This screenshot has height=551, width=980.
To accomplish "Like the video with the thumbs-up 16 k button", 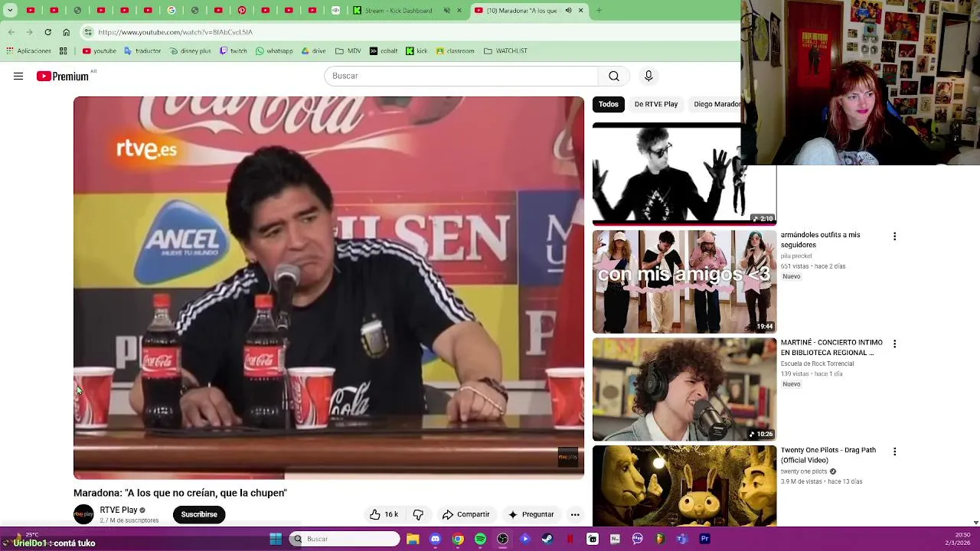I will pos(384,514).
